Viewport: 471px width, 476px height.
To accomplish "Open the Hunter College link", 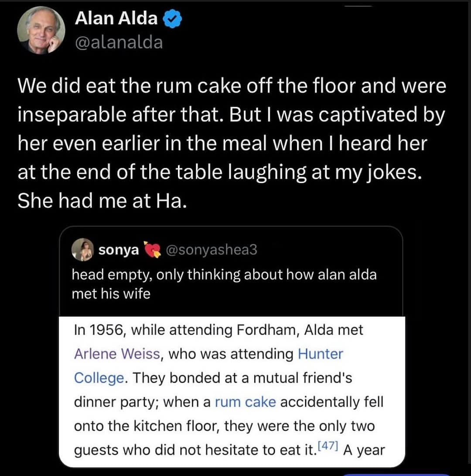I will (320, 354).
